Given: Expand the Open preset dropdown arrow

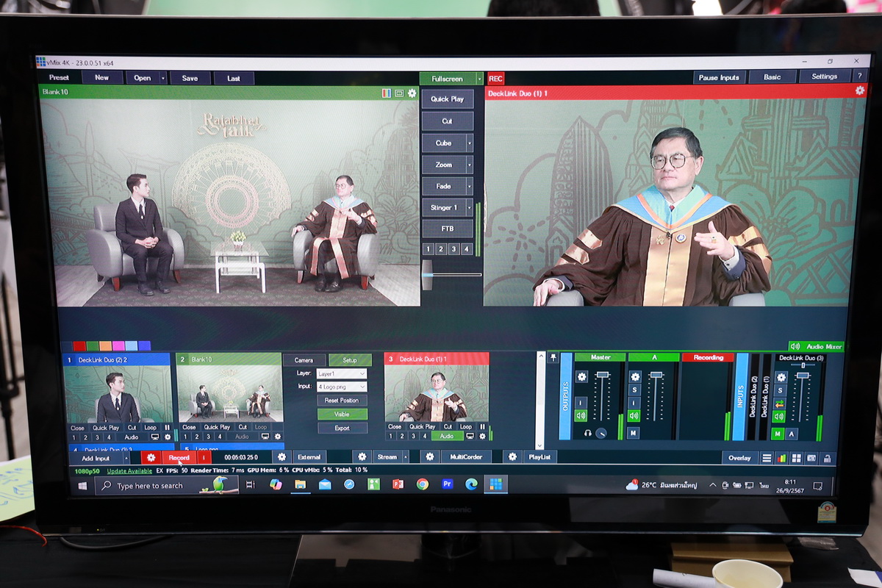Looking at the screenshot, I should click(x=162, y=78).
